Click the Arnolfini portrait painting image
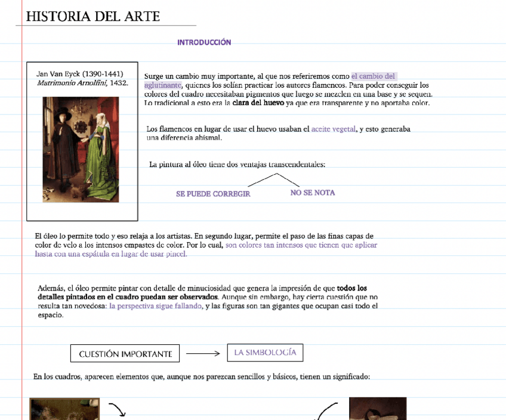 pos(81,149)
